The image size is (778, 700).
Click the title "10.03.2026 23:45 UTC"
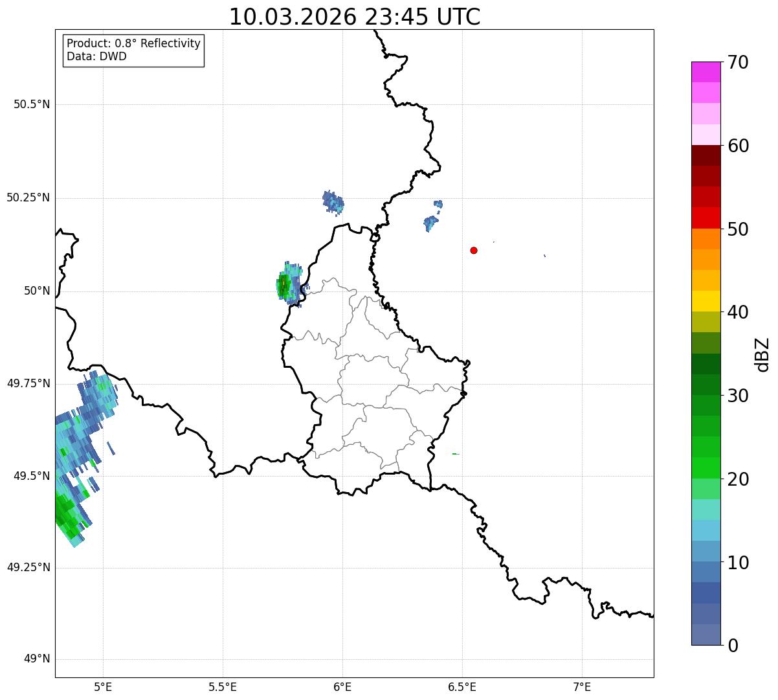click(355, 17)
